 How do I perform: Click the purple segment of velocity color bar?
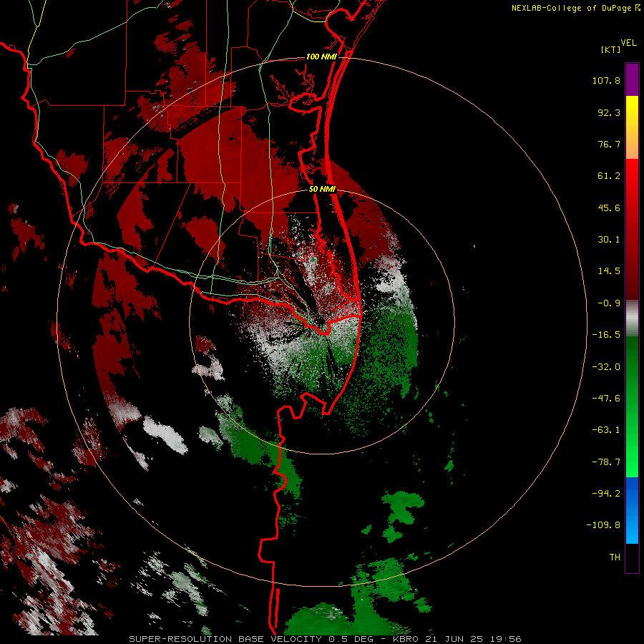tap(632, 80)
